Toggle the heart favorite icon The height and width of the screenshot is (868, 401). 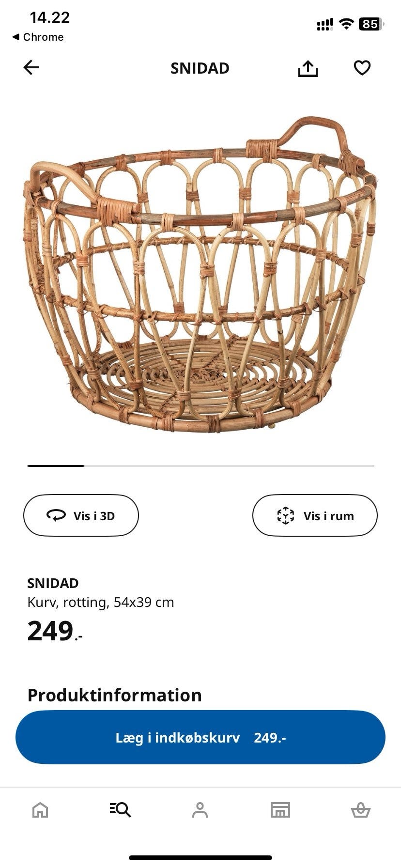(x=362, y=68)
